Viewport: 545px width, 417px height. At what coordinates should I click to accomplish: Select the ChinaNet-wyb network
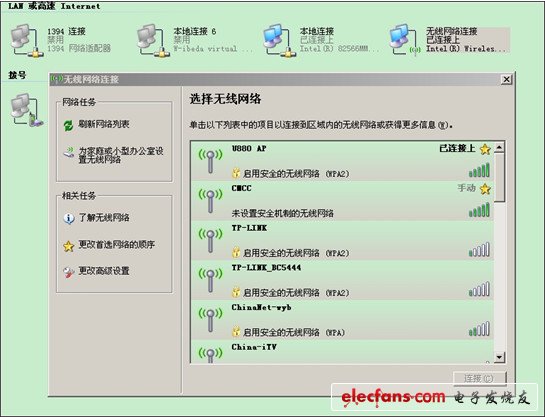point(342,320)
